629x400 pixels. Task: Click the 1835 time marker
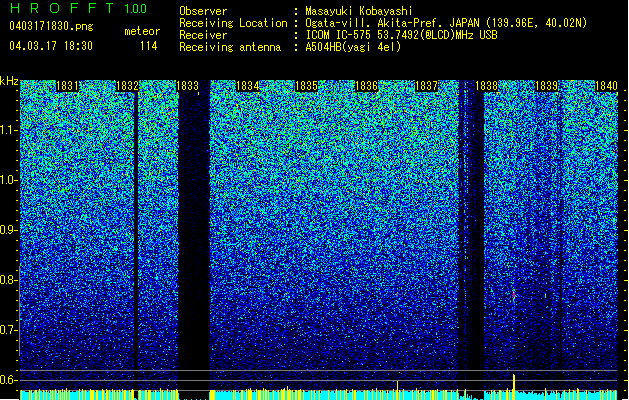point(306,86)
